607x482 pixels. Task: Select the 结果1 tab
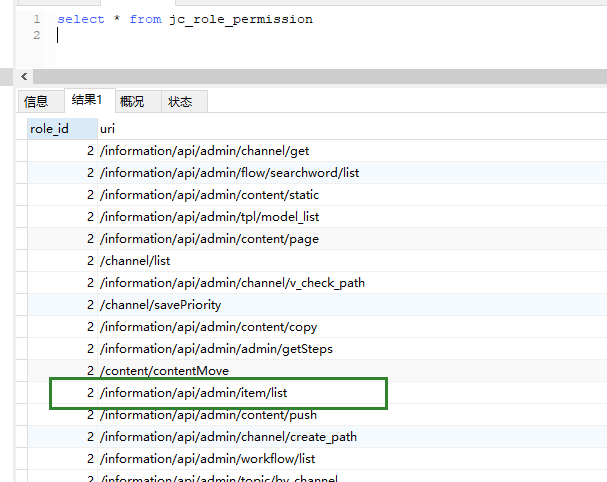point(89,100)
